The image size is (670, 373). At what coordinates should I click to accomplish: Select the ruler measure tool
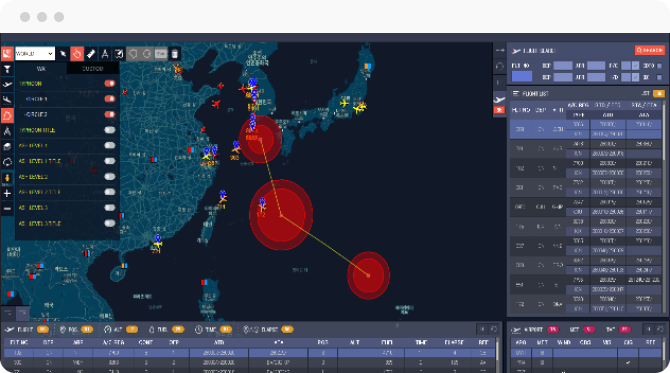point(91,54)
